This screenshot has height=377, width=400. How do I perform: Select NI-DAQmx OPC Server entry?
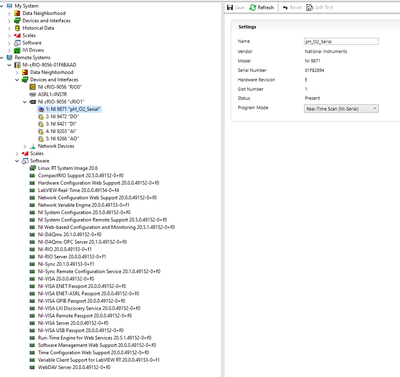point(82,242)
